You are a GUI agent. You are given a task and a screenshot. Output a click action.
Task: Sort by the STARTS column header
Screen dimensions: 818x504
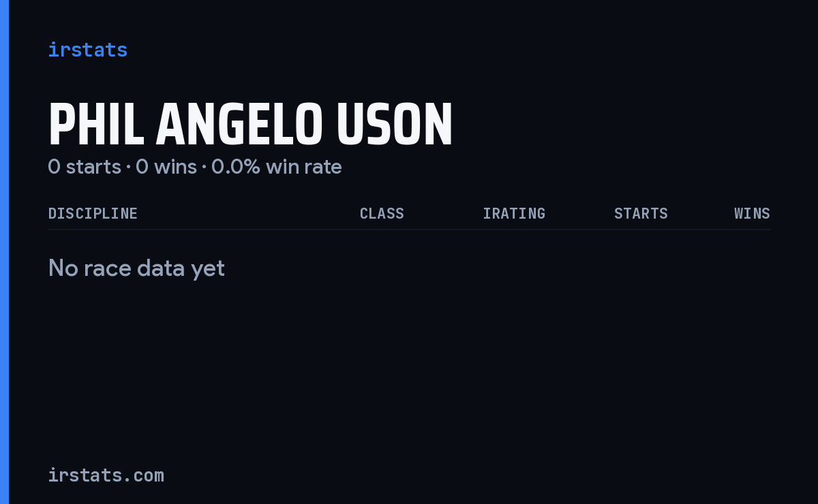coord(641,213)
